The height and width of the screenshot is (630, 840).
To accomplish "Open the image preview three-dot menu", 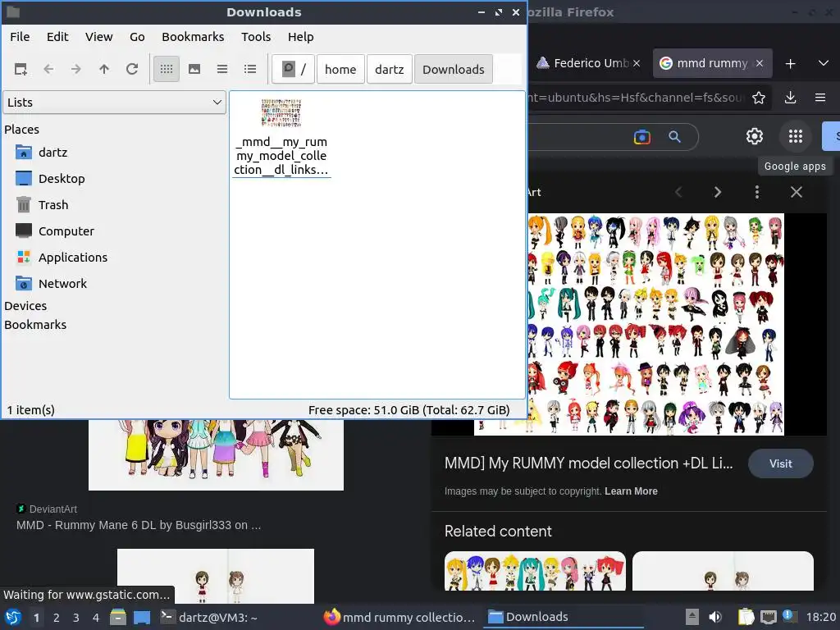I will pyautogui.click(x=757, y=192).
